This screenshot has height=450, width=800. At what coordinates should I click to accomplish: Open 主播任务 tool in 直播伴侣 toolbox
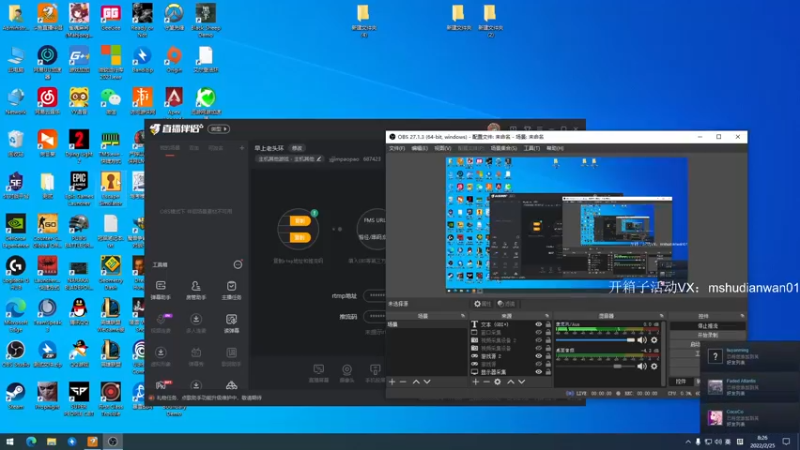click(x=231, y=290)
